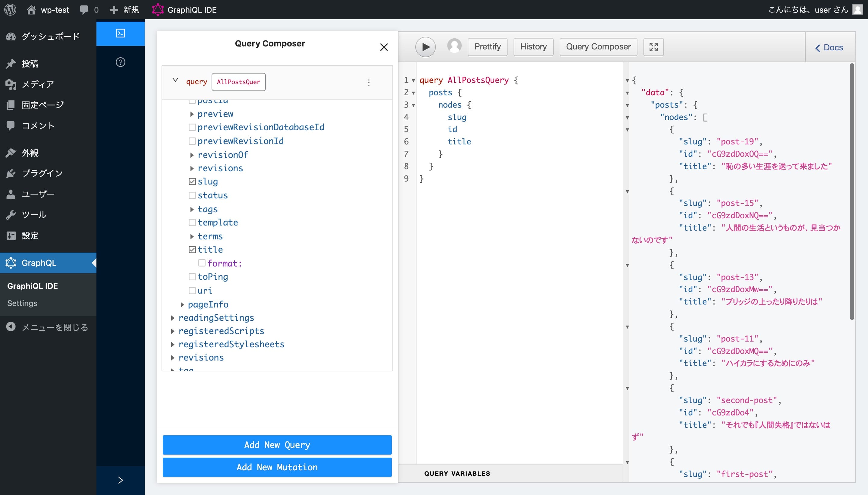The height and width of the screenshot is (495, 868).
Task: Click Add New Query button
Action: click(277, 444)
